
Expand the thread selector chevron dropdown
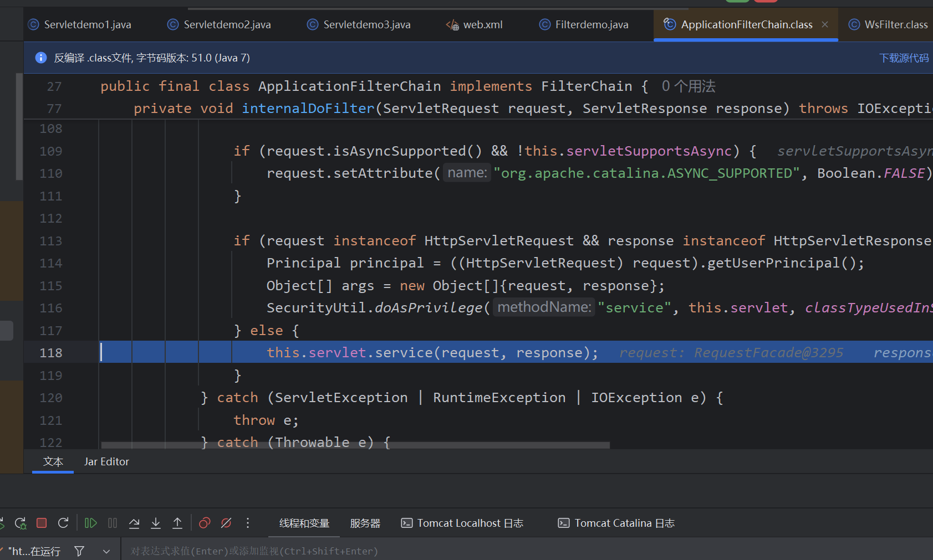[106, 551]
